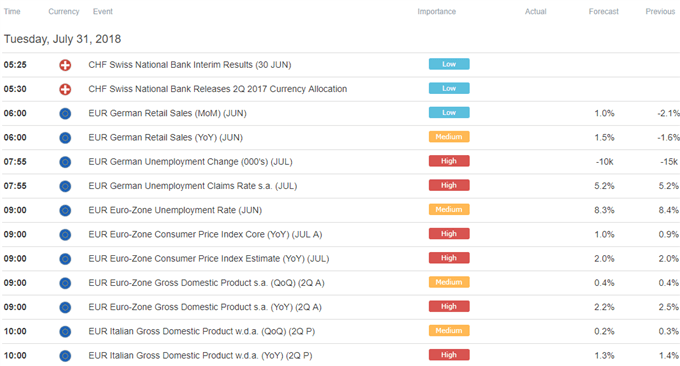Click EU flag icon beside German Unemployment Change
680x366 pixels.
[65, 162]
